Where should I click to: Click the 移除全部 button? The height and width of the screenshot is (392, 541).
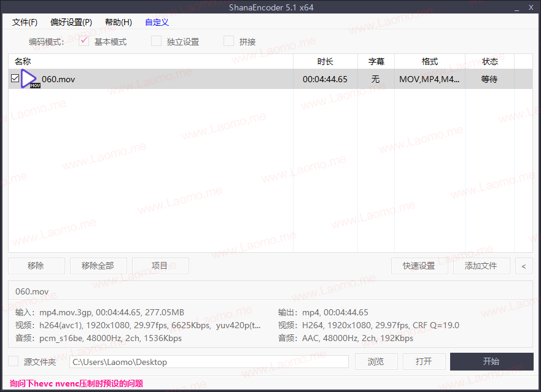point(98,266)
